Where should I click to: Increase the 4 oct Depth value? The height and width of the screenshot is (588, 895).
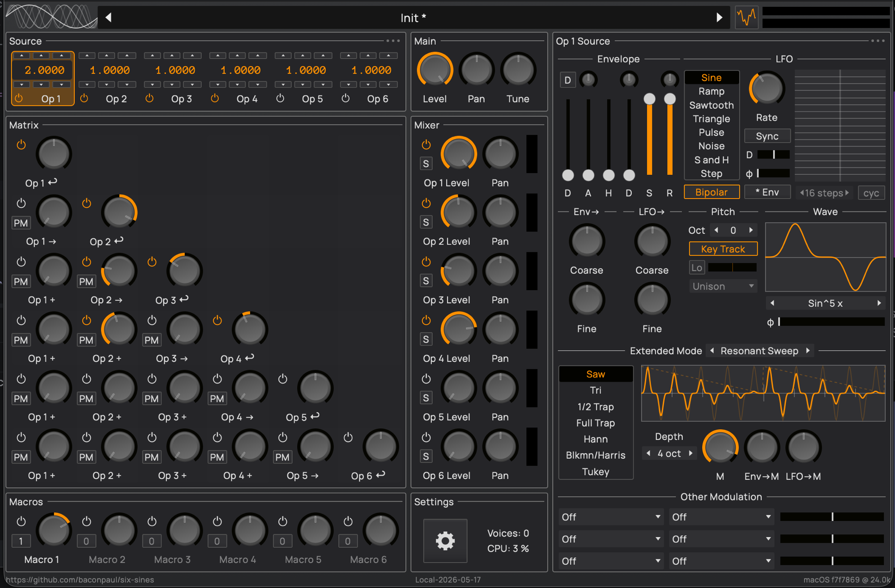691,453
